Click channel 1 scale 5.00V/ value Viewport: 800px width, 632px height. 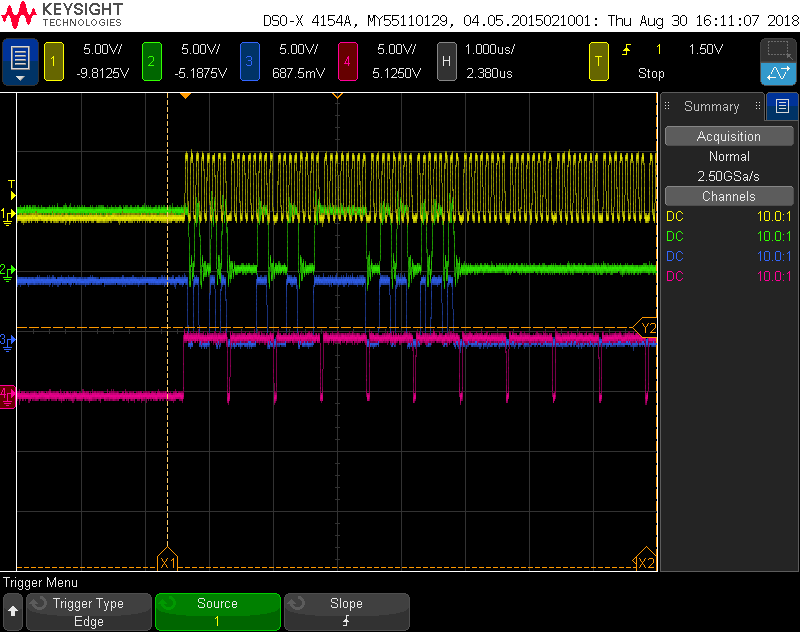pyautogui.click(x=103, y=49)
